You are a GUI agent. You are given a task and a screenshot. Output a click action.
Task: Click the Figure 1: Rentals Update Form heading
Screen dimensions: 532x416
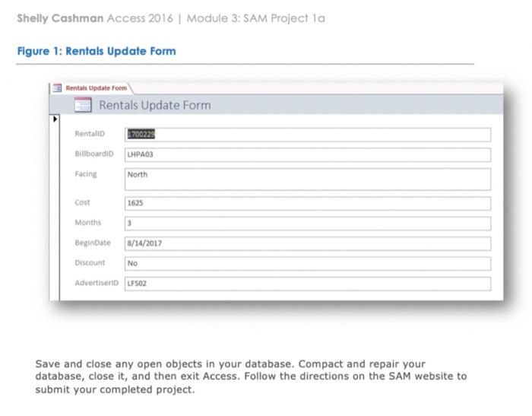(97, 51)
